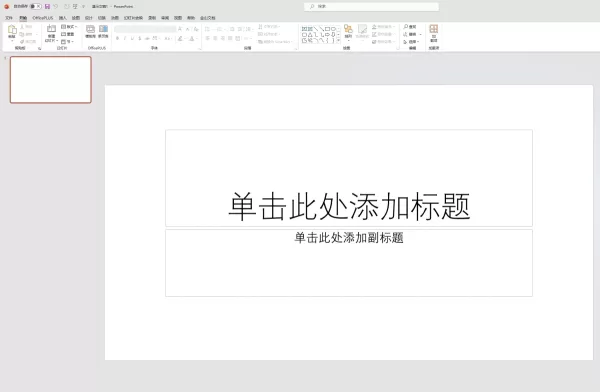Toggle Underline formatting
The height and width of the screenshot is (392, 600).
tap(132, 38)
